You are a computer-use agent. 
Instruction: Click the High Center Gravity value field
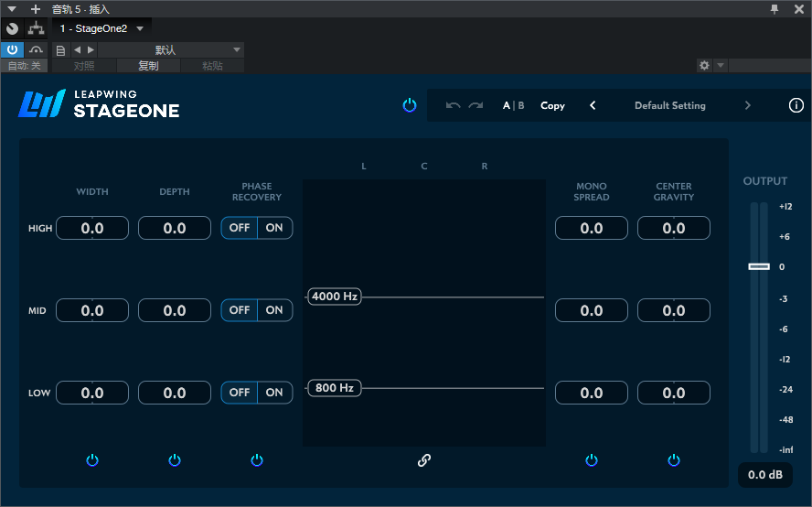[674, 228]
